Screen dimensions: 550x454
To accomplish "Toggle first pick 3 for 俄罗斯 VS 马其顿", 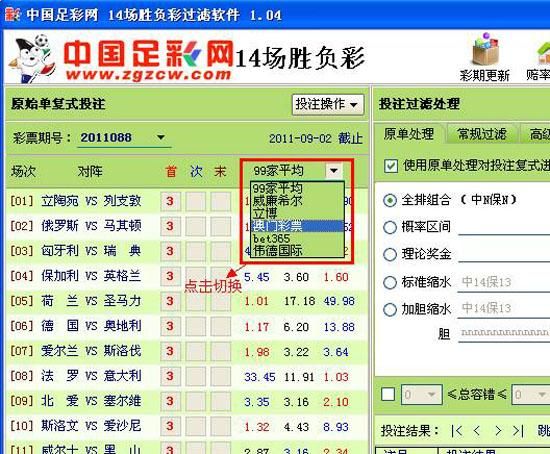I will click(x=170, y=226).
